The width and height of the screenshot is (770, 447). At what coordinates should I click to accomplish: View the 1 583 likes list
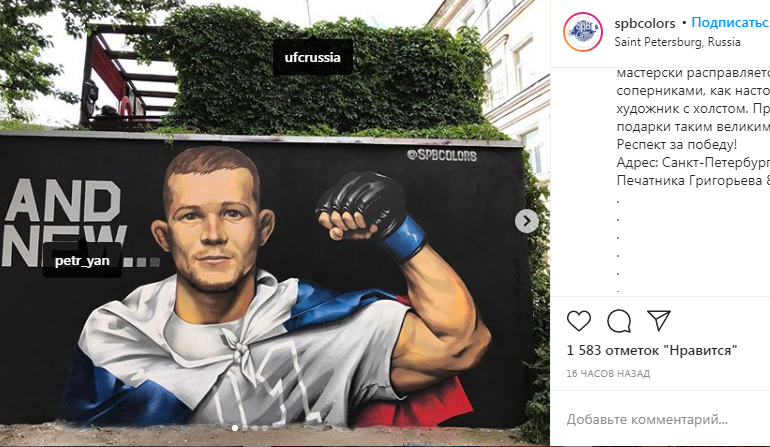[652, 350]
